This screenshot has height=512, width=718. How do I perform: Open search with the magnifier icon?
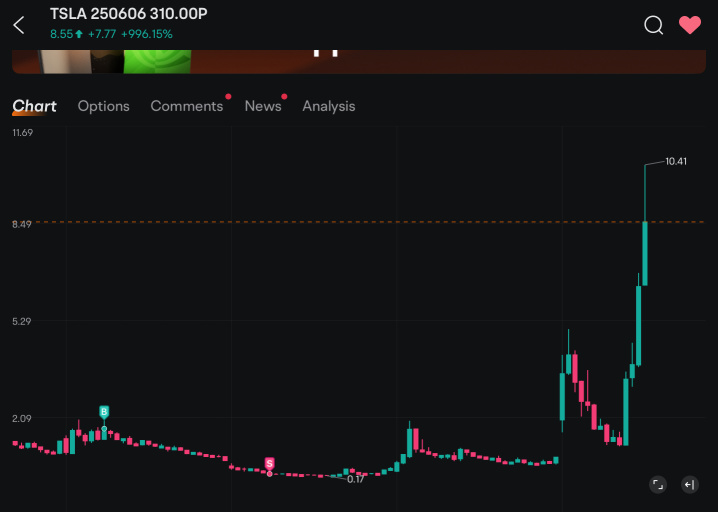pyautogui.click(x=653, y=25)
